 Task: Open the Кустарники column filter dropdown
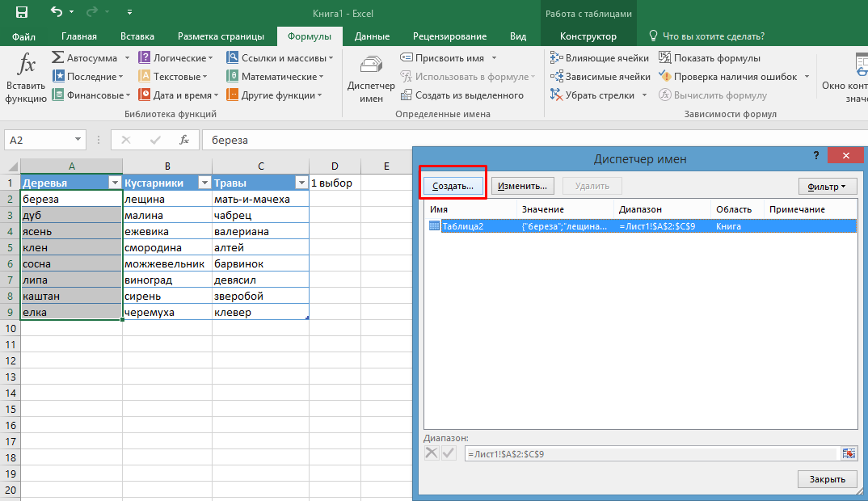pos(204,183)
